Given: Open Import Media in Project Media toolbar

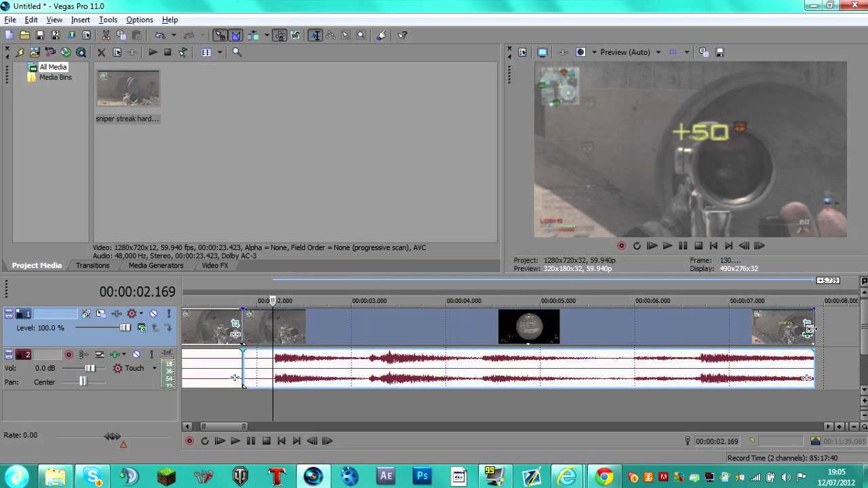Looking at the screenshot, I should (34, 52).
